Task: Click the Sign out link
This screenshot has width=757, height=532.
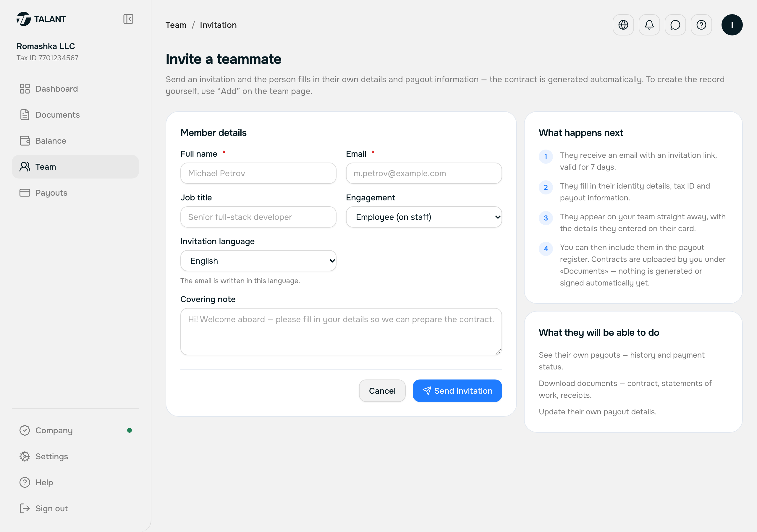Action: pos(75,509)
